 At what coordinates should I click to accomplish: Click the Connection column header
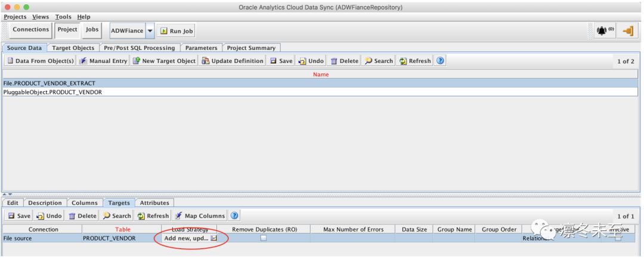coord(43,229)
